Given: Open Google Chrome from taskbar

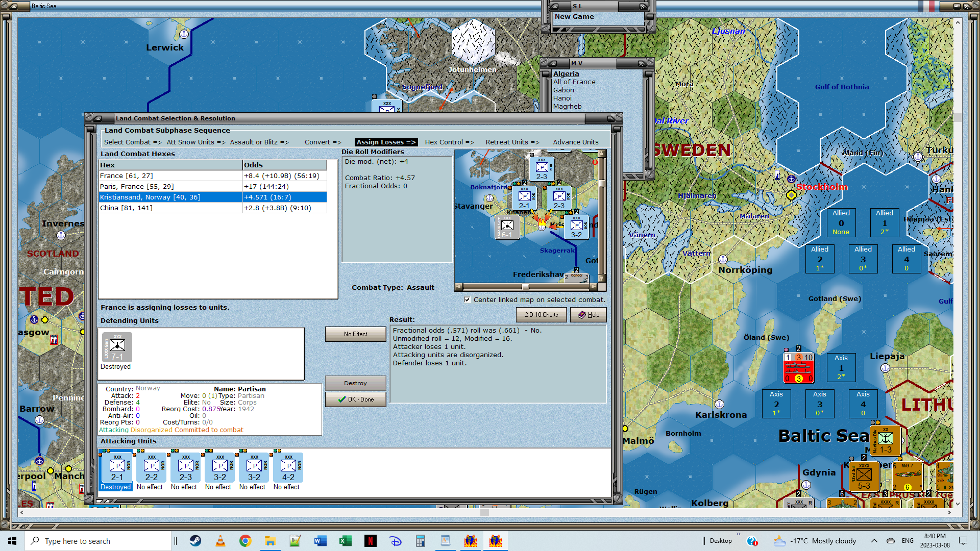Looking at the screenshot, I should click(x=246, y=541).
